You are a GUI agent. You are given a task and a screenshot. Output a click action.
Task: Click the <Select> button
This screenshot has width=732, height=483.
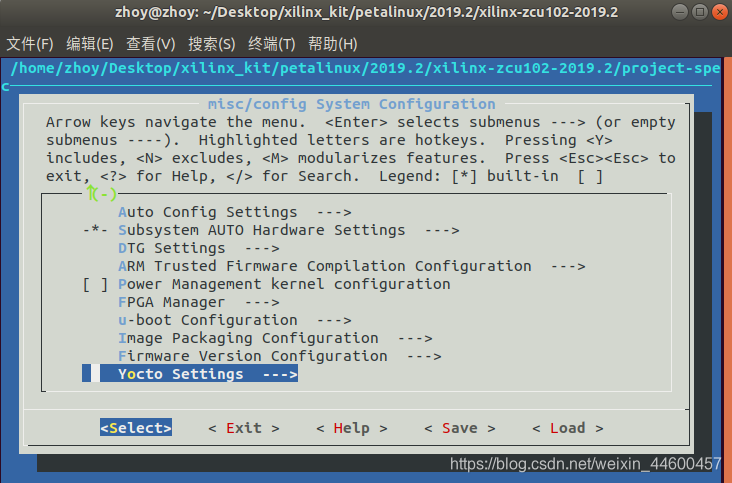[136, 427]
